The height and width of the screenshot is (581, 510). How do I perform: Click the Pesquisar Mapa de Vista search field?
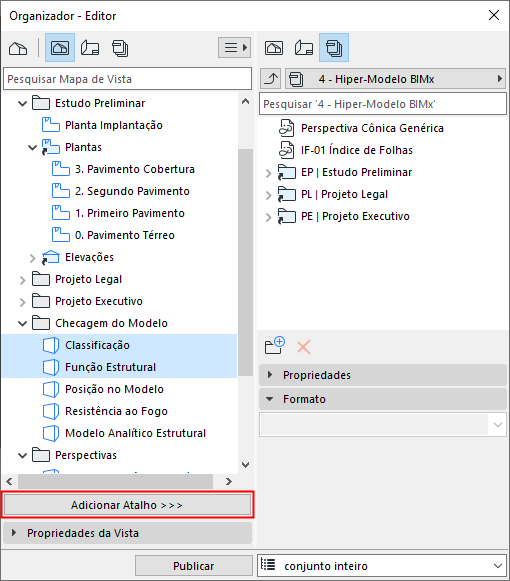pyautogui.click(x=128, y=79)
